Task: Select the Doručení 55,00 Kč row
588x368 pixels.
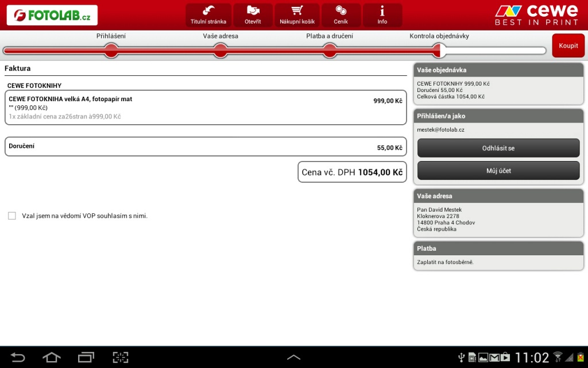Action: [x=206, y=147]
